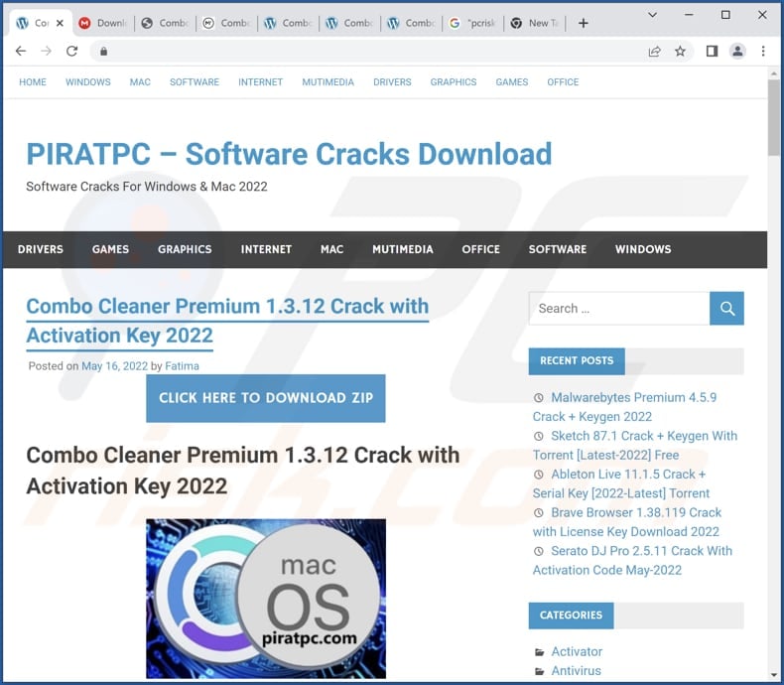
Task: Select GAMES in dark menu bar
Action: point(110,249)
